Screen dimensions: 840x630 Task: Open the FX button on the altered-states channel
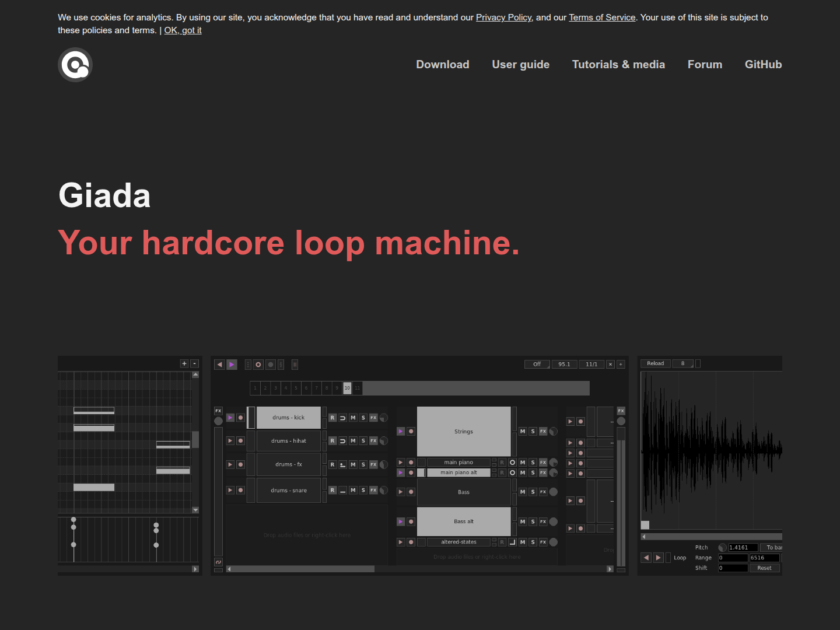(x=543, y=542)
